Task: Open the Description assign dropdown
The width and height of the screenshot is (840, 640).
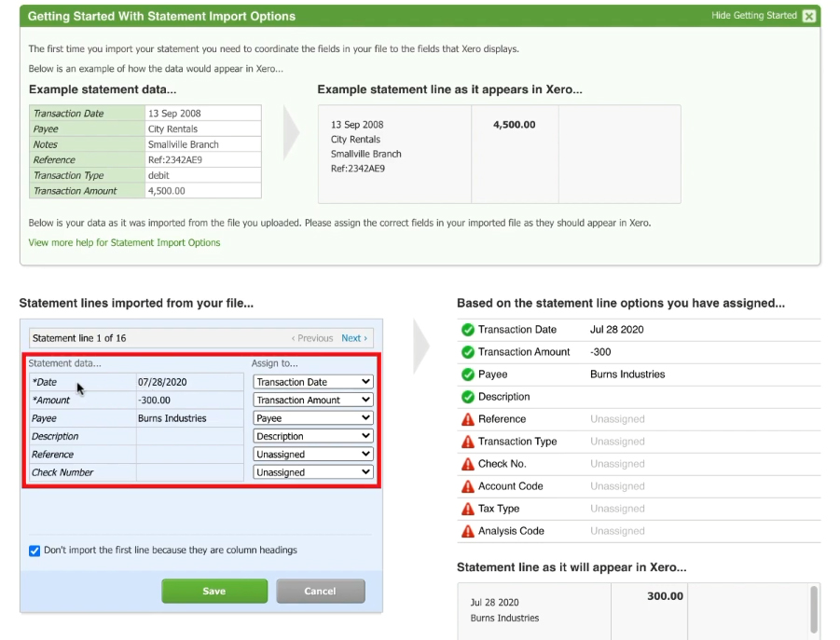Action: click(313, 436)
